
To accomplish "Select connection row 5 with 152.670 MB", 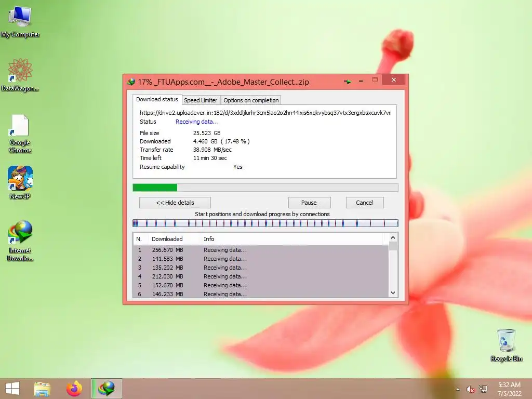I will [x=261, y=285].
